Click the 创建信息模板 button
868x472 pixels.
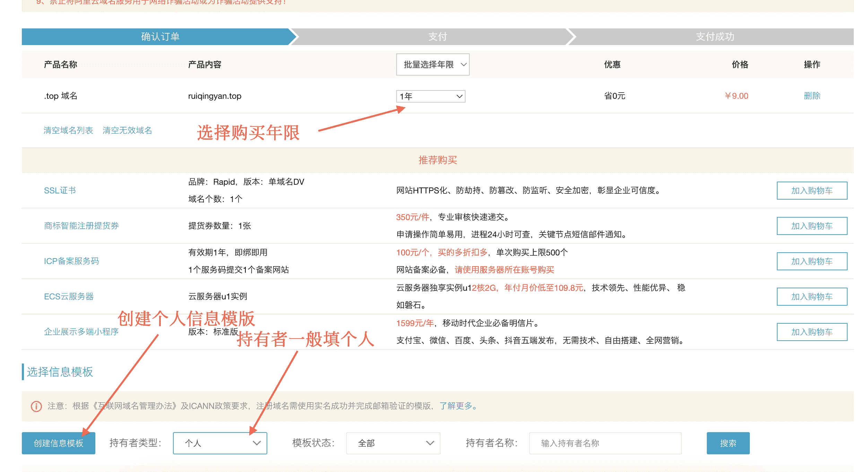click(x=58, y=443)
